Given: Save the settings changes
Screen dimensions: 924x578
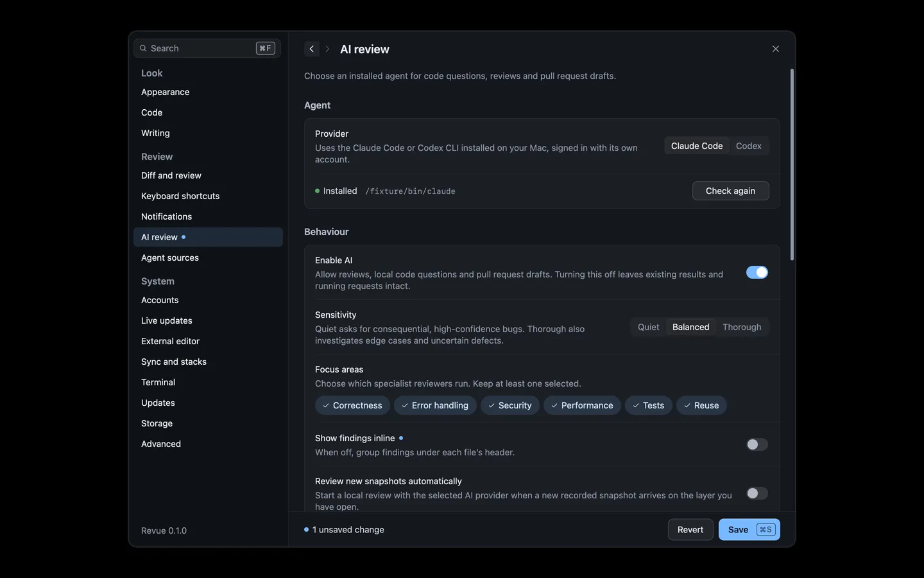Looking at the screenshot, I should pyautogui.click(x=749, y=530).
